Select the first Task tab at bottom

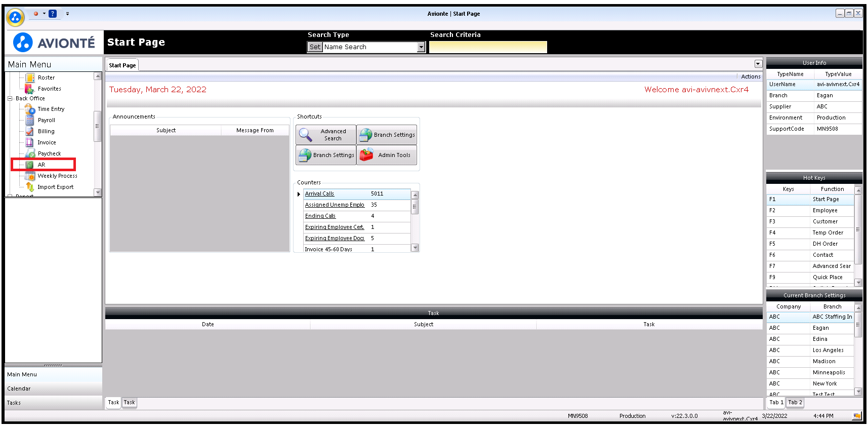coord(113,403)
